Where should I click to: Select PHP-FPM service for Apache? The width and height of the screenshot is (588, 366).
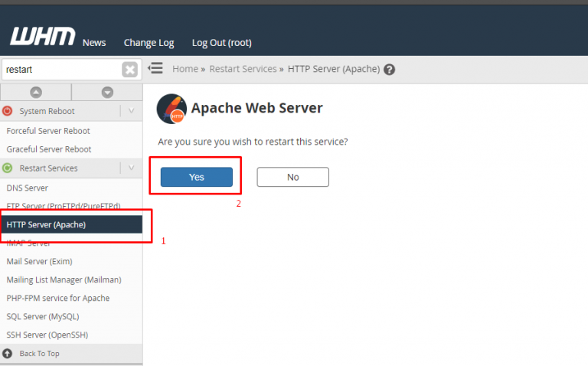[x=58, y=298]
